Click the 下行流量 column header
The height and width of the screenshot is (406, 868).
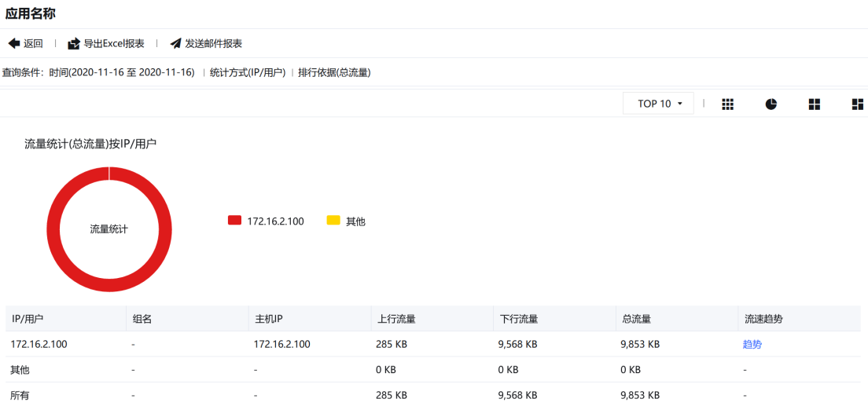(518, 319)
